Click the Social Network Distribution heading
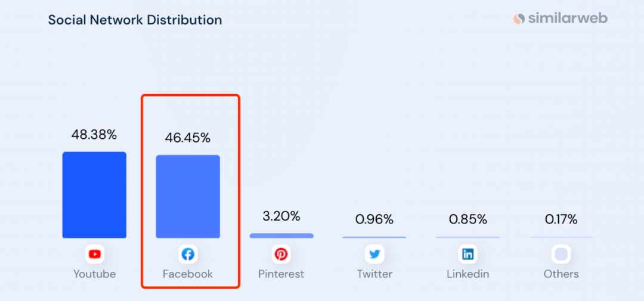Viewport: 644px width, 301px height. (x=135, y=20)
